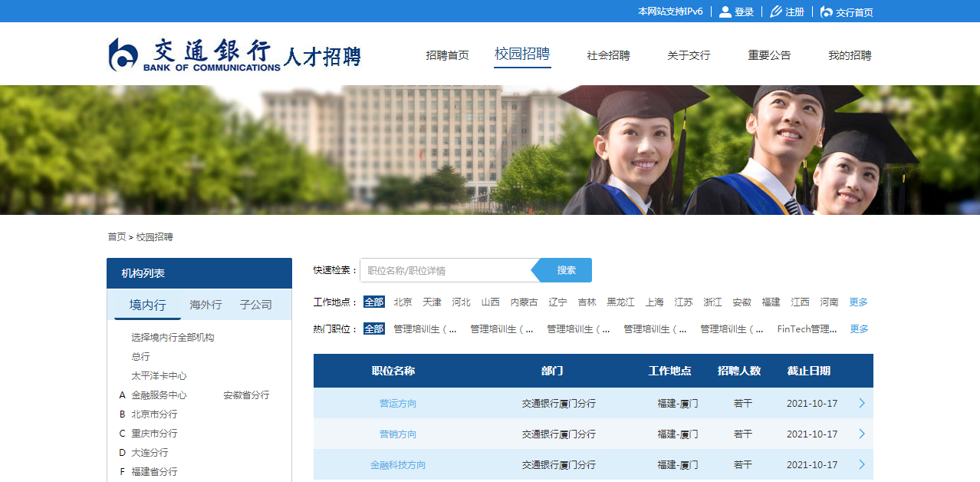Open arrow icon for 营销方向 row
This screenshot has width=980, height=482.
[x=862, y=434]
